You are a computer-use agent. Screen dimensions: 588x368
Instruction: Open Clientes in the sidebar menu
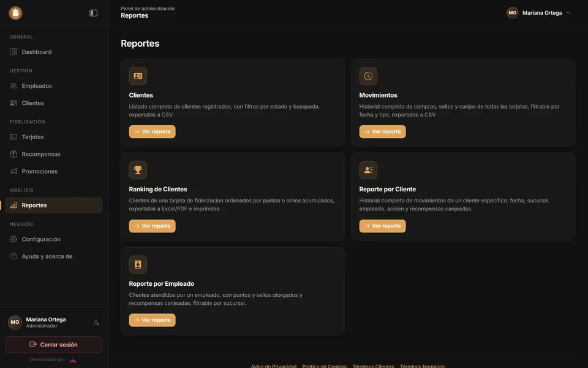coord(54,103)
